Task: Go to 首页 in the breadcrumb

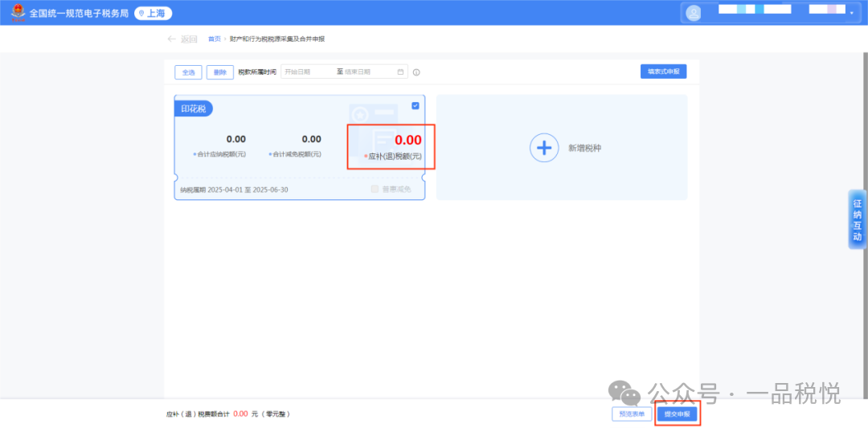Action: tap(214, 39)
